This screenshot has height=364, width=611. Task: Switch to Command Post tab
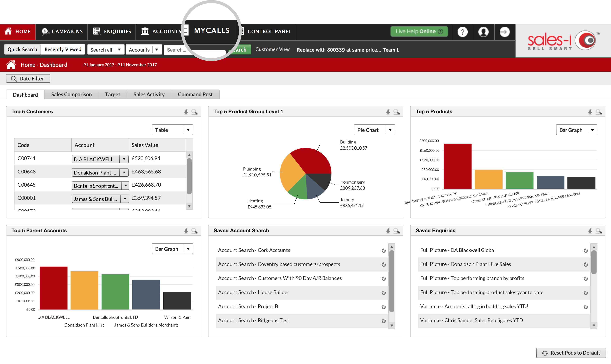pyautogui.click(x=196, y=94)
